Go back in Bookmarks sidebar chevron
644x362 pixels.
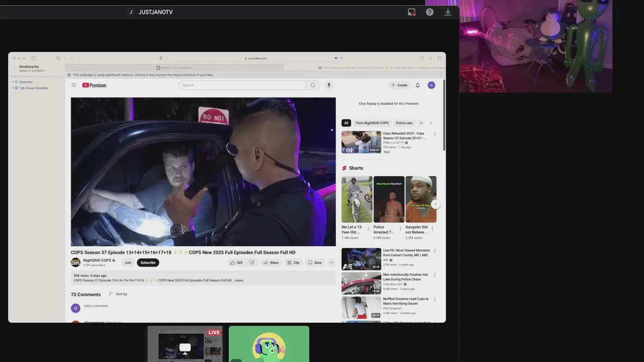(x=15, y=67)
